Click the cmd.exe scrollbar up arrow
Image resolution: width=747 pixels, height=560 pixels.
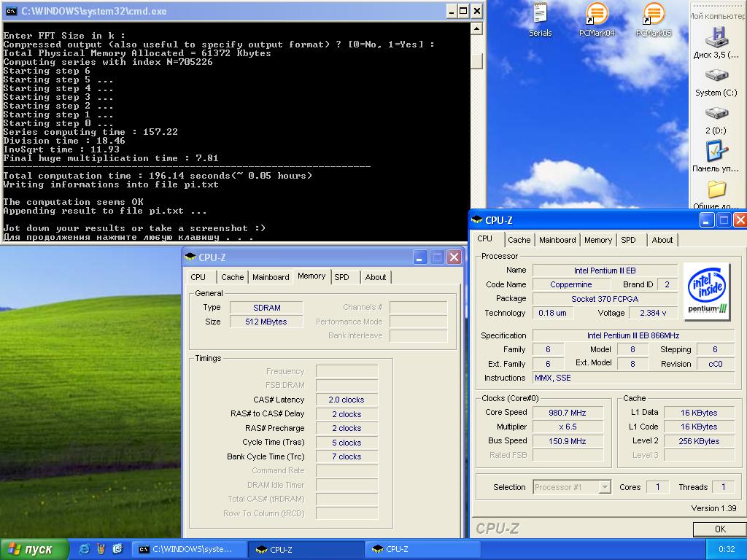click(476, 28)
